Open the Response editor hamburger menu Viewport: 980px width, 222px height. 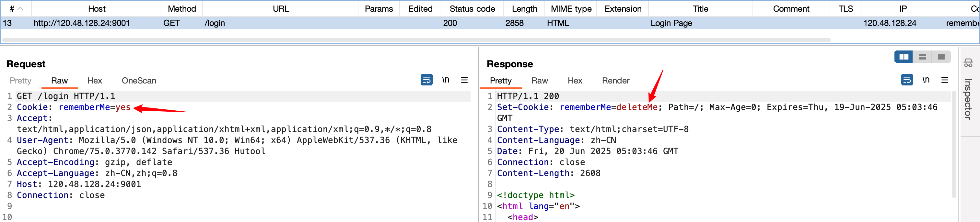944,80
